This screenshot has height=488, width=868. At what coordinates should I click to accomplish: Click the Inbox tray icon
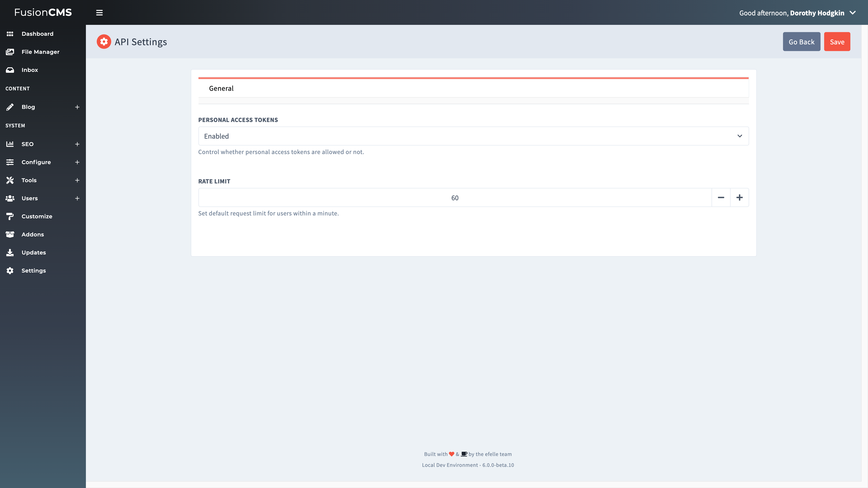pos(10,70)
